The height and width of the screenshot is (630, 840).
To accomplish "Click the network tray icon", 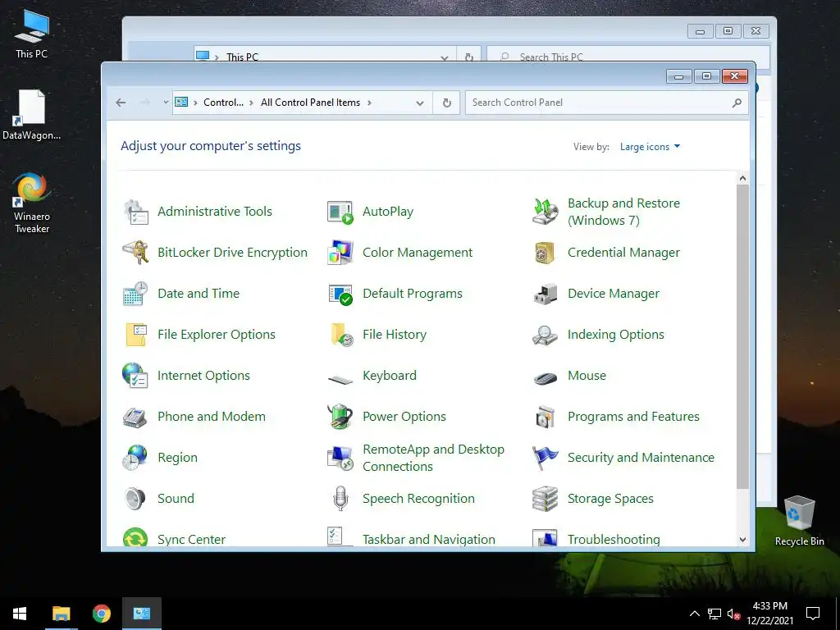I will coord(714,614).
